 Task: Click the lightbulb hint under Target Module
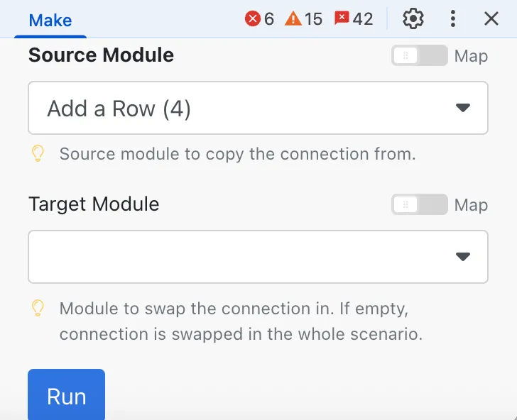38,308
